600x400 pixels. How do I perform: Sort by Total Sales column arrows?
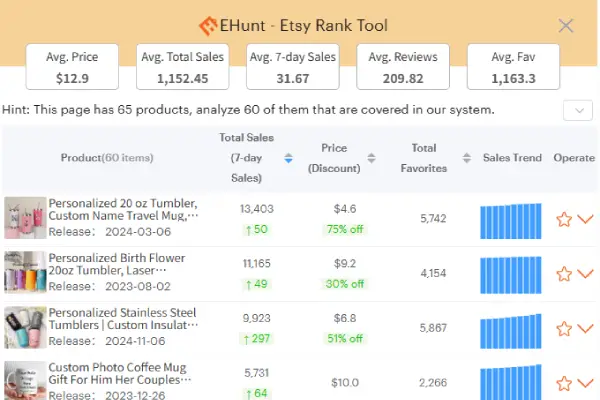[289, 158]
